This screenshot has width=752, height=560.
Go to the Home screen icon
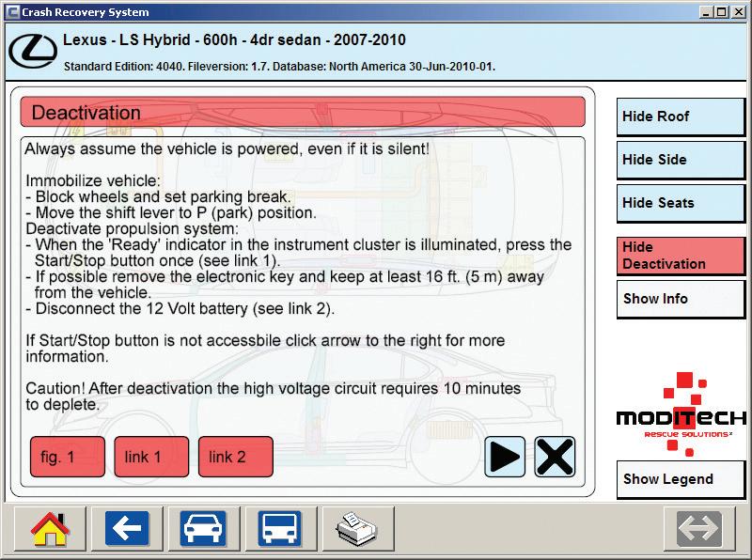(50, 529)
